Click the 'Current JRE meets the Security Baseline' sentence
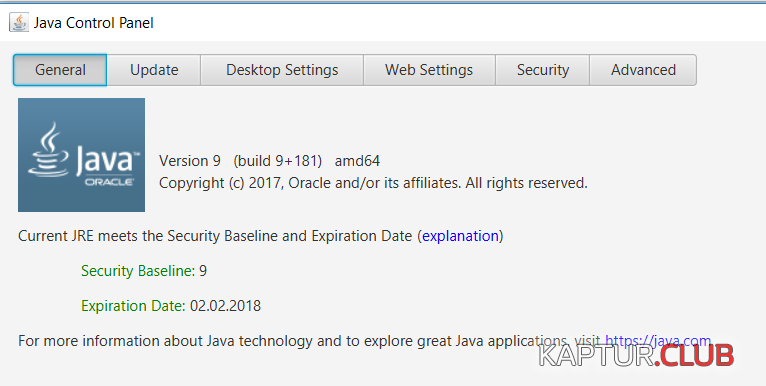Image resolution: width=766 pixels, height=386 pixels. [x=260, y=236]
